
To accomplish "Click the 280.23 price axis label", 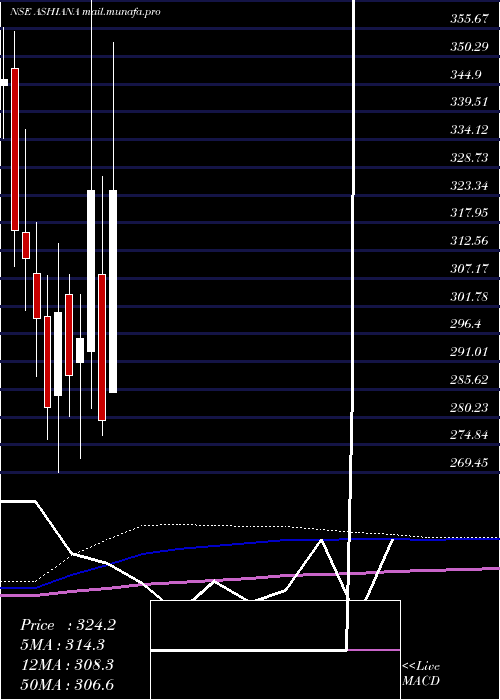I will click(469, 408).
